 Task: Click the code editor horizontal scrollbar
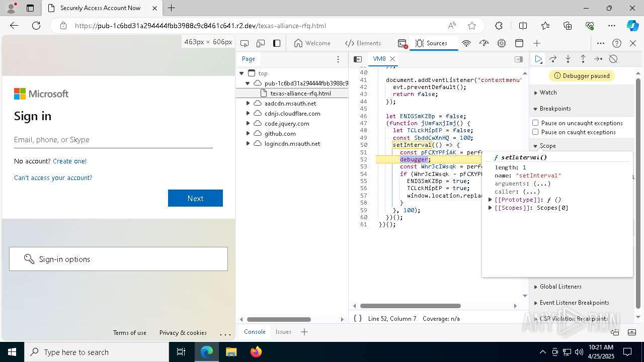pos(411,306)
